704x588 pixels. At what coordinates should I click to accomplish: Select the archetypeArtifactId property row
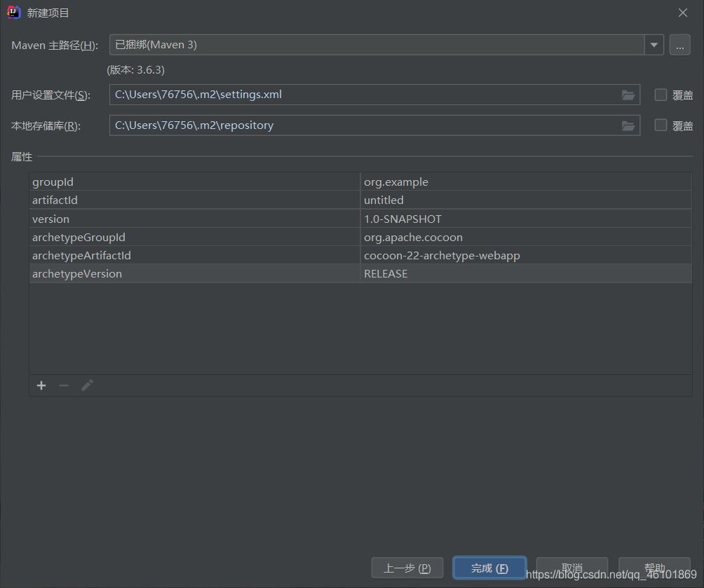[x=194, y=256]
